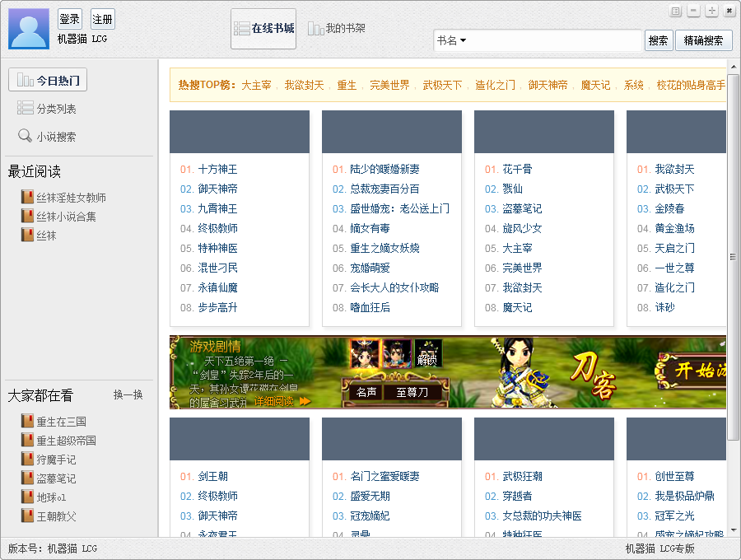Viewport: 741px width, 560px height.
Task: Open 猎魔手记 in the sidebar list
Action: click(x=56, y=460)
